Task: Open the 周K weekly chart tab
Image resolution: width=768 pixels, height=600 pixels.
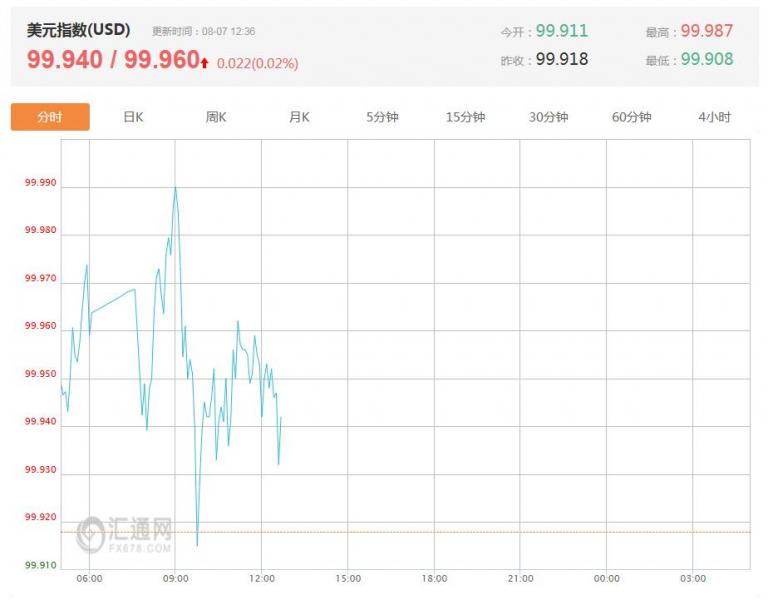Action: 216,117
